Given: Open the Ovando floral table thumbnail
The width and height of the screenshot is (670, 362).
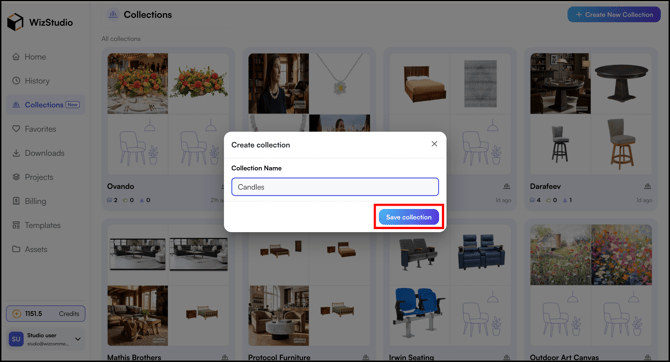Looking at the screenshot, I should pos(138,83).
